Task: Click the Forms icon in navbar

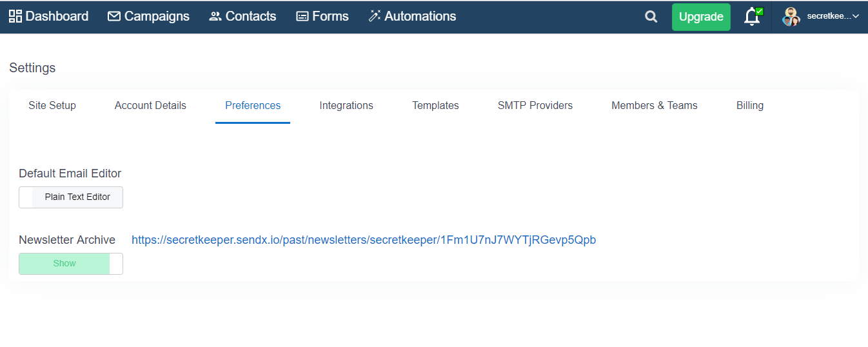Action: 302,17
